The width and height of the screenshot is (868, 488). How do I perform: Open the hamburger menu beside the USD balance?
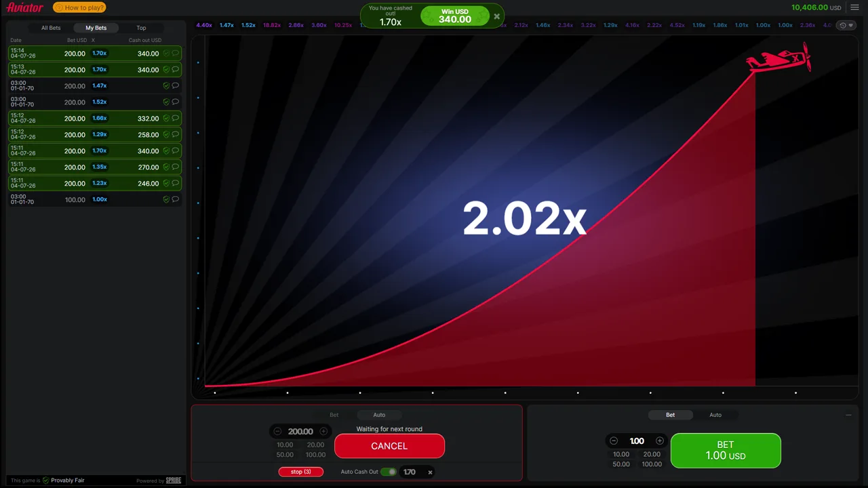tap(854, 7)
